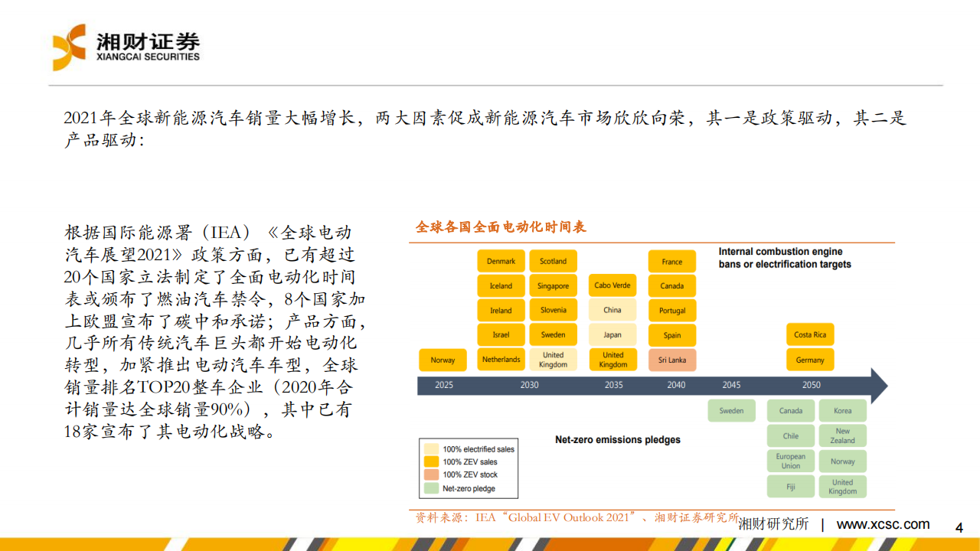Viewport: 980px width, 551px height.
Task: Click the Internal combustion engine bans heading
Action: coord(785,258)
